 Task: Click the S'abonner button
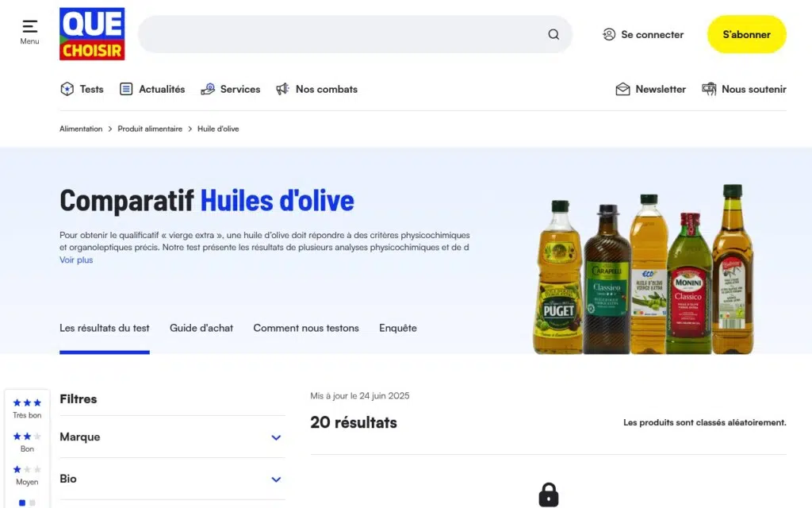pyautogui.click(x=745, y=34)
